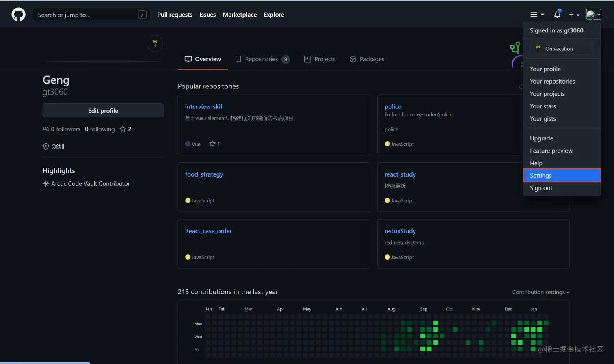Focus the Search or jump to field
This screenshot has height=364, width=614.
pyautogui.click(x=91, y=15)
